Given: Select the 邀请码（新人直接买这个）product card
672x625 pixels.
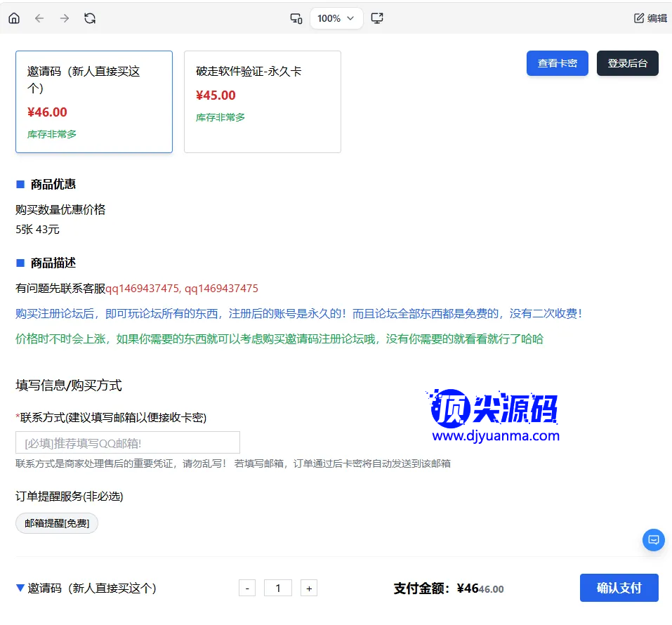Looking at the screenshot, I should (94, 102).
